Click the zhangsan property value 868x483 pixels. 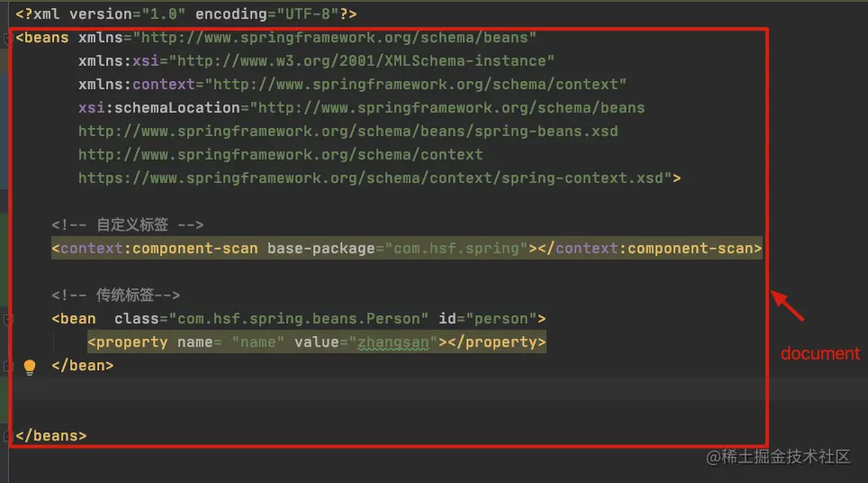pyautogui.click(x=393, y=342)
